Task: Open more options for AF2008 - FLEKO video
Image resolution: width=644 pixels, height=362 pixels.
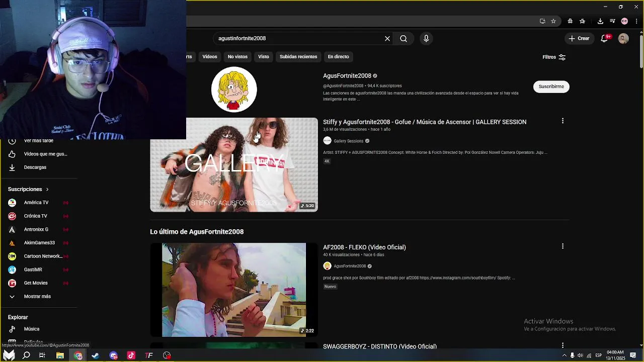Action: click(562, 246)
